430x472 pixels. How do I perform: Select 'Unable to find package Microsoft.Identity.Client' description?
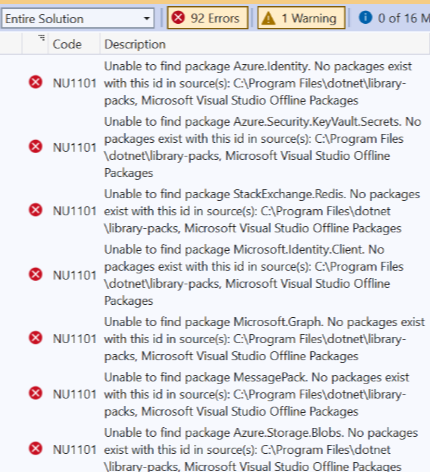[254, 275]
